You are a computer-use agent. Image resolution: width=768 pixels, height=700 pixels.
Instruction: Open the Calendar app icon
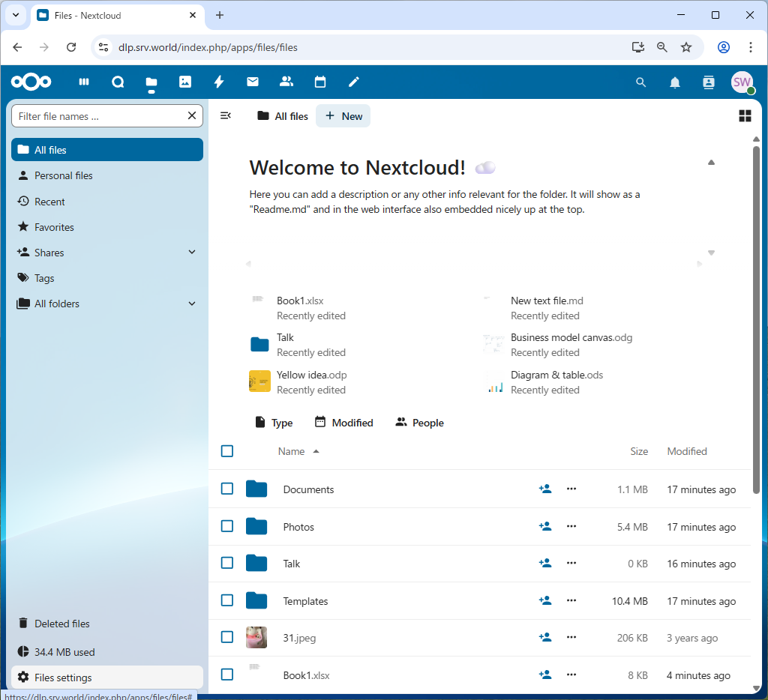point(320,82)
